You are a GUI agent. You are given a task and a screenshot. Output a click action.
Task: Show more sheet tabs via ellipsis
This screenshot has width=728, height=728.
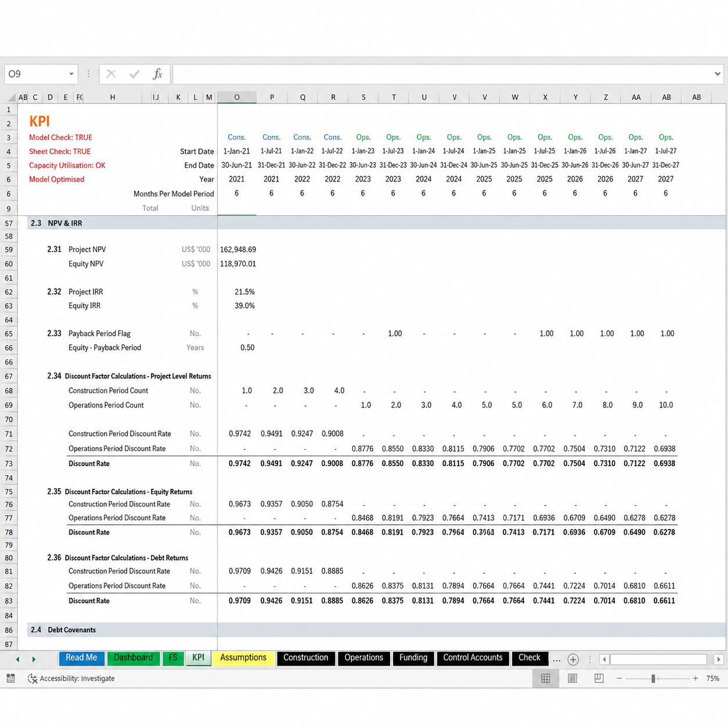coord(556,659)
